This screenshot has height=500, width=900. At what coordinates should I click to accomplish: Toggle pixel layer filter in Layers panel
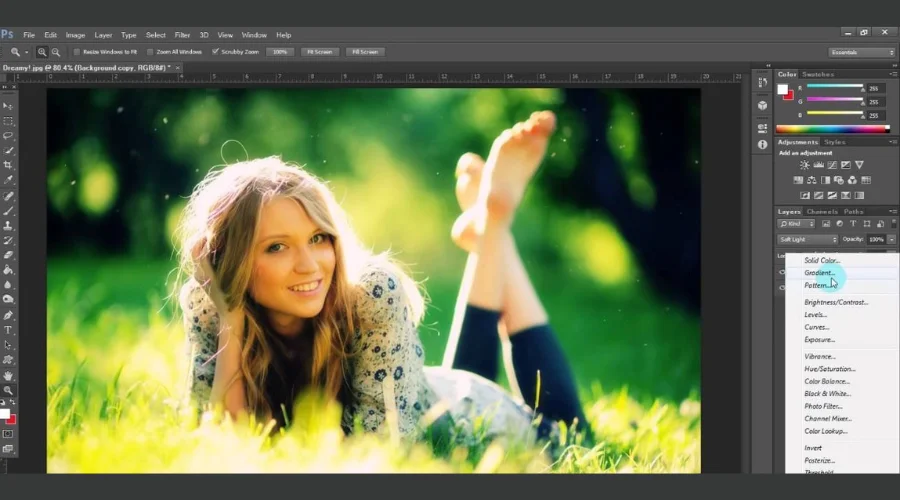826,224
